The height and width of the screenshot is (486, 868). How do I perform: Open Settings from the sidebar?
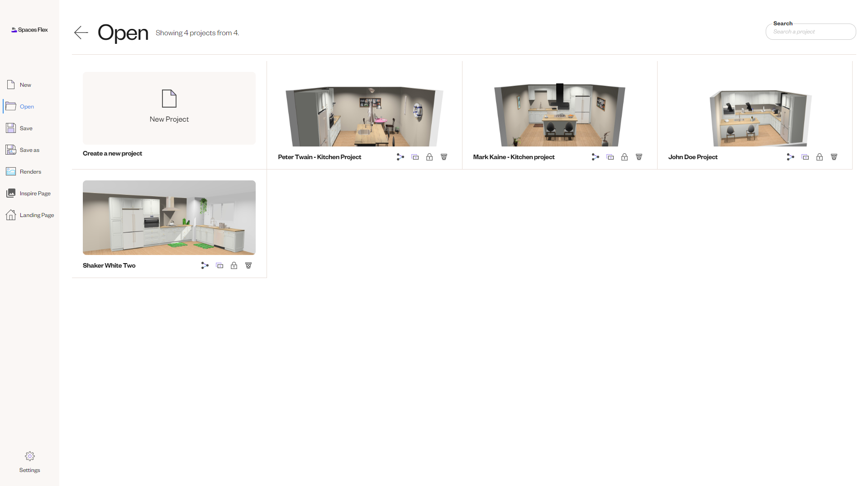(29, 461)
